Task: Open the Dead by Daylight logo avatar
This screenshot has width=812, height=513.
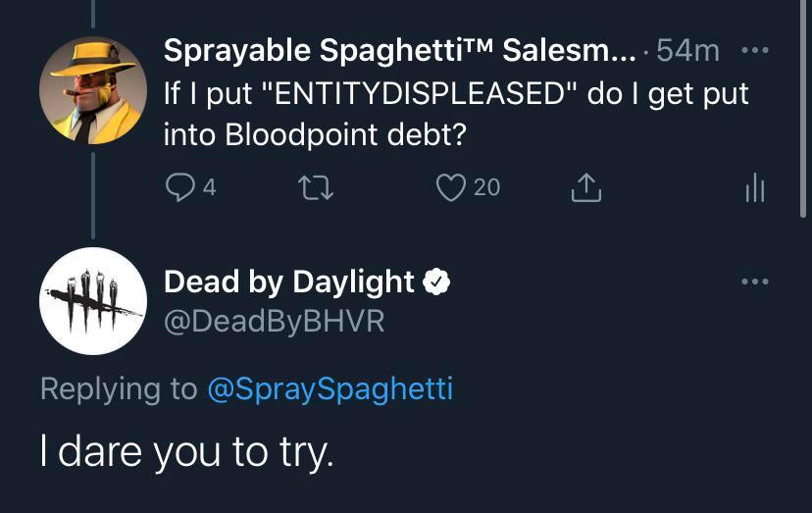Action: click(x=92, y=301)
